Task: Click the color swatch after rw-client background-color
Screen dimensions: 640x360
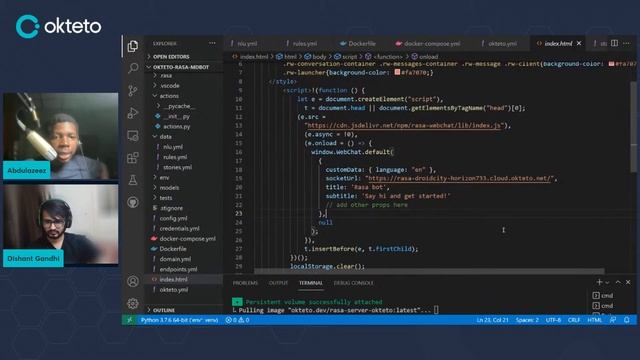Action: click(611, 64)
